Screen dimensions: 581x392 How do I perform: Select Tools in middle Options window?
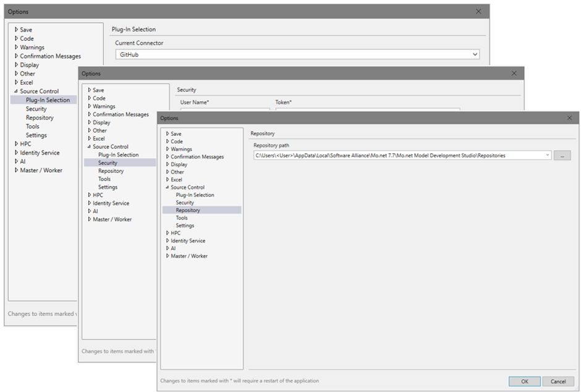pos(104,179)
